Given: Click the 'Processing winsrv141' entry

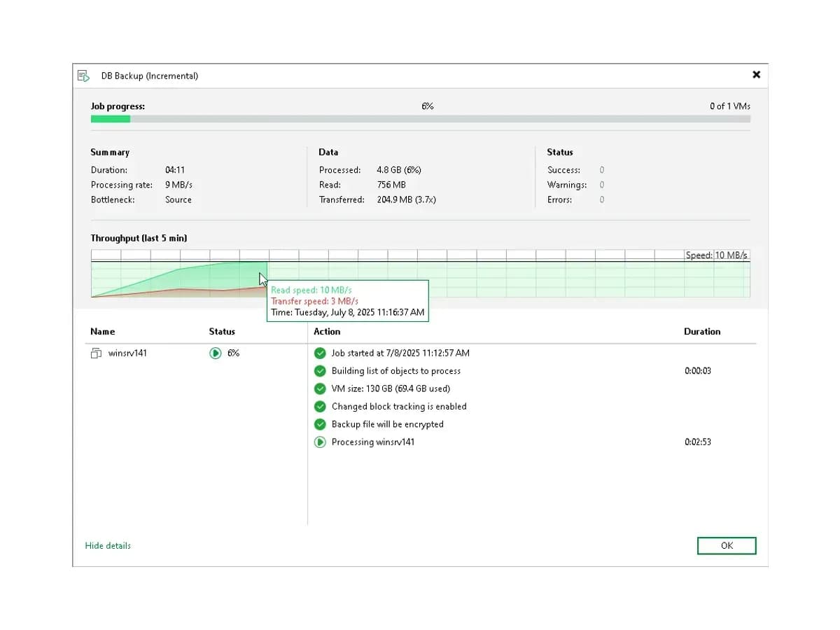Looking at the screenshot, I should (373, 442).
